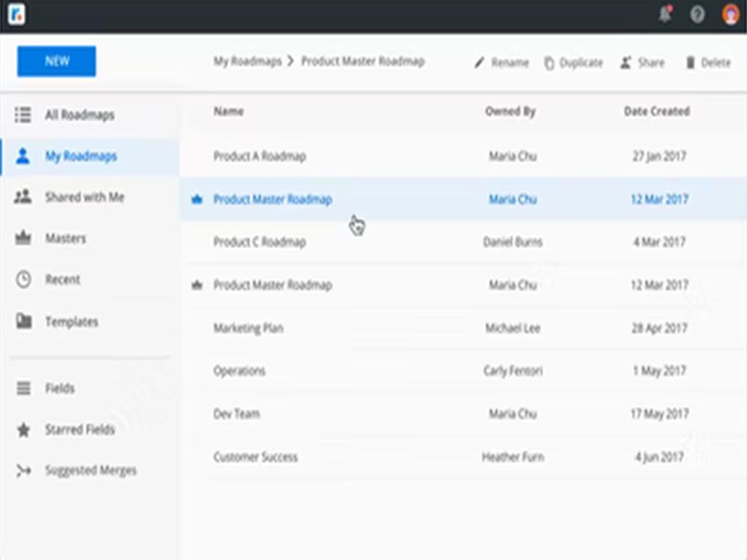Click the Share person icon

[x=626, y=63]
